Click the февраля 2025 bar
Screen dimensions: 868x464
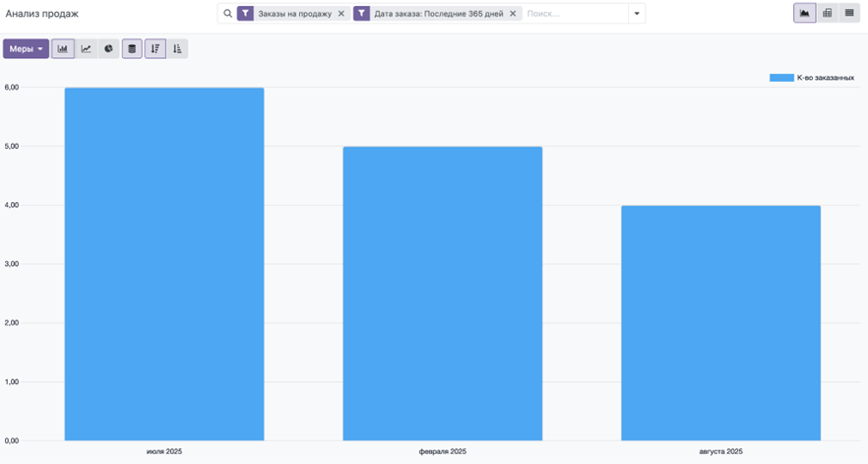tap(442, 294)
